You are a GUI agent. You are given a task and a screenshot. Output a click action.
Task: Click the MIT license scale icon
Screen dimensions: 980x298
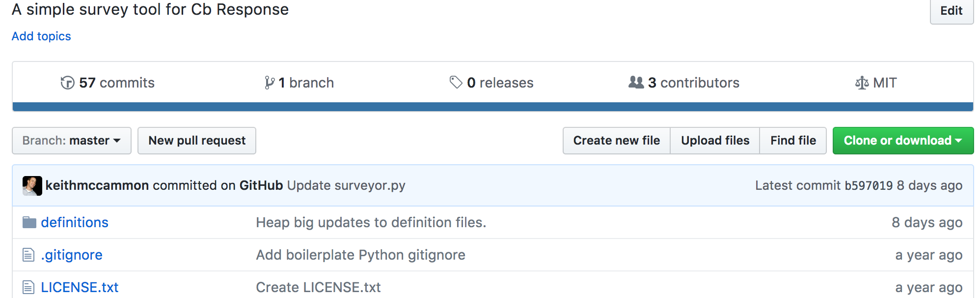(x=862, y=83)
